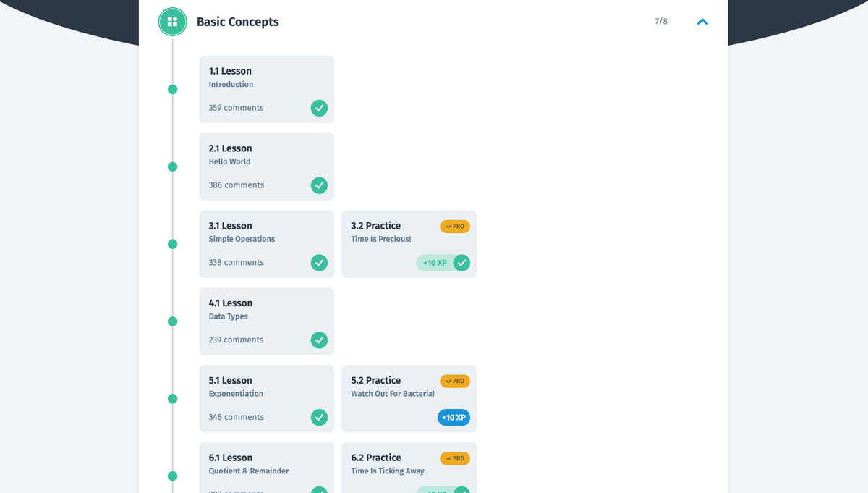Click the PRO badge on Time Is Ticking Away
Image resolution: width=868 pixels, height=493 pixels.
(x=455, y=458)
